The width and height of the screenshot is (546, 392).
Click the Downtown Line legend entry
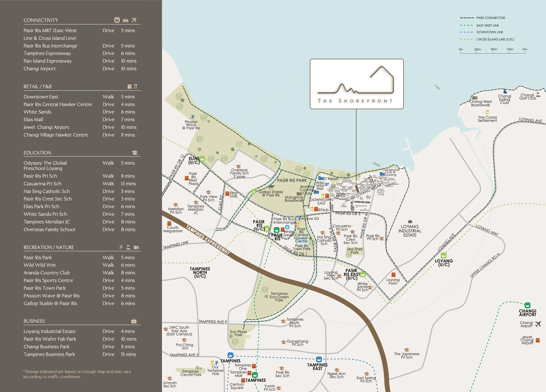(489, 32)
